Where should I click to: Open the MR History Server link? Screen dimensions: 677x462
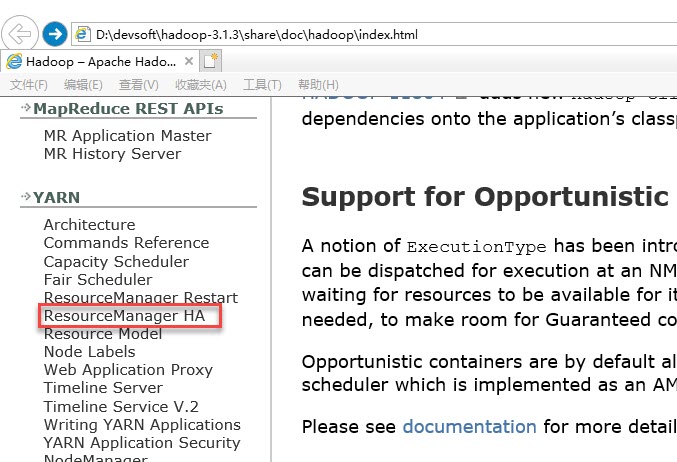(x=112, y=154)
